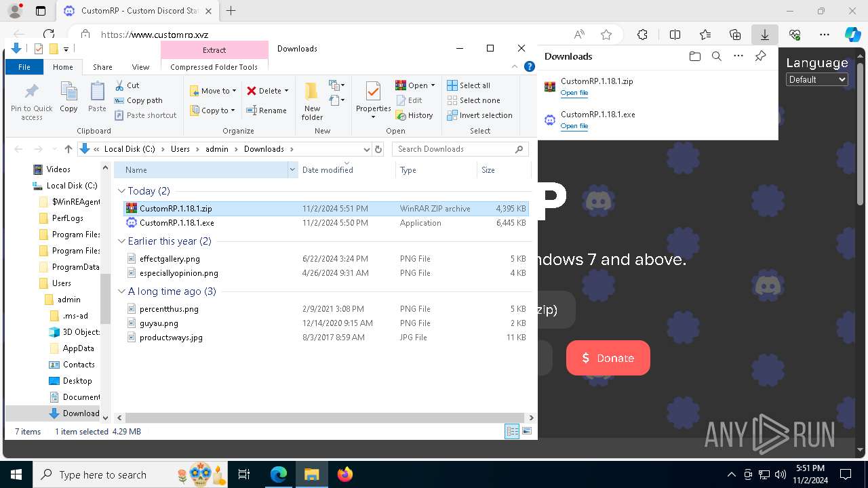Collapse the Today (2) group
The image size is (868, 488).
tap(122, 191)
